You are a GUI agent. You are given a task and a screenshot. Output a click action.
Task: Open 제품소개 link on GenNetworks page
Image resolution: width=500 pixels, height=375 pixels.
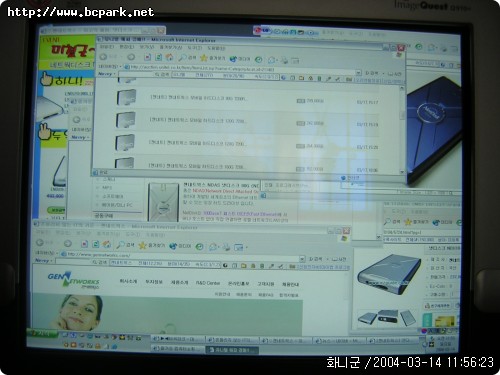pyautogui.click(x=179, y=282)
